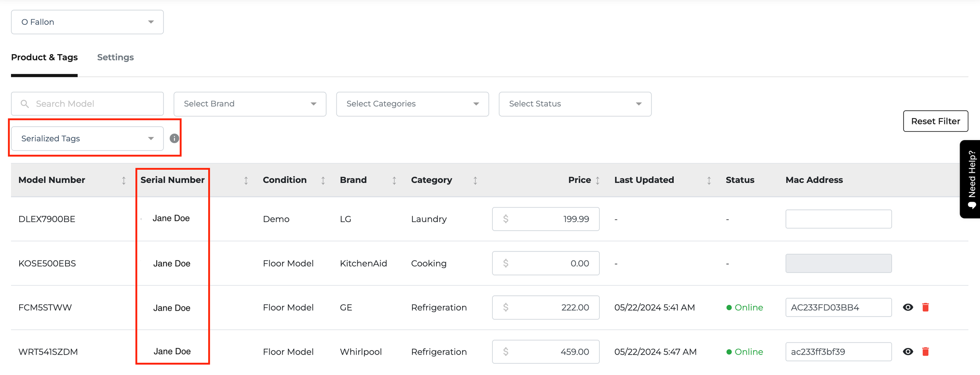Switch to the Settings tab
Viewport: 980px width, 375px height.
(x=115, y=57)
